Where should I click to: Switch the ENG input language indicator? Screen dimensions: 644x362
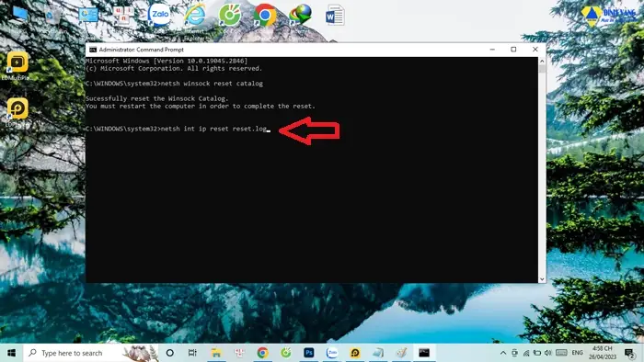point(578,353)
